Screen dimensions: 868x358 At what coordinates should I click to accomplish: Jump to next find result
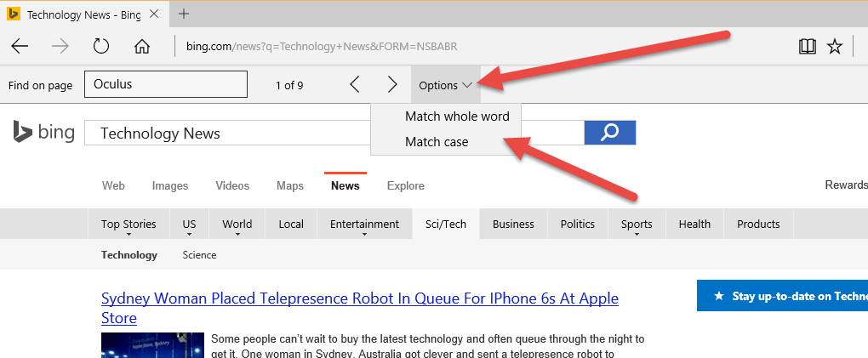(392, 85)
